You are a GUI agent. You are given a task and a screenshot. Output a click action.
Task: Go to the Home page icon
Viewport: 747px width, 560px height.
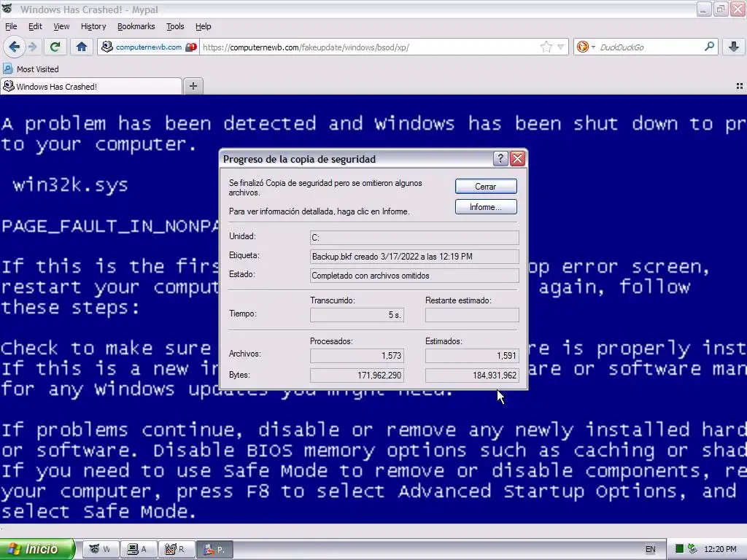(82, 47)
